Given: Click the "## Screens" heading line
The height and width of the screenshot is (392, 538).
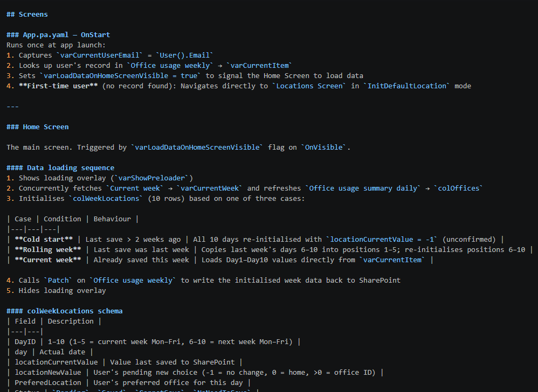Looking at the screenshot, I should (27, 15).
